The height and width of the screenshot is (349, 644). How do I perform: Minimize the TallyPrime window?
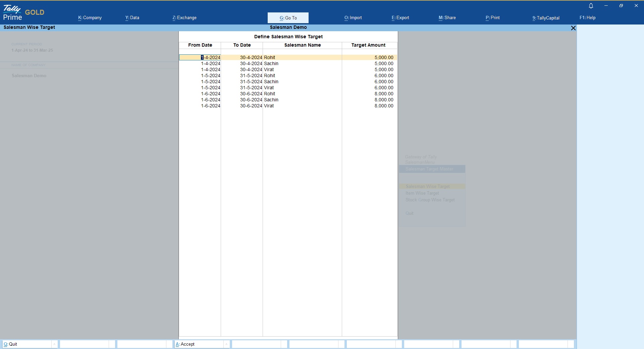click(x=606, y=6)
